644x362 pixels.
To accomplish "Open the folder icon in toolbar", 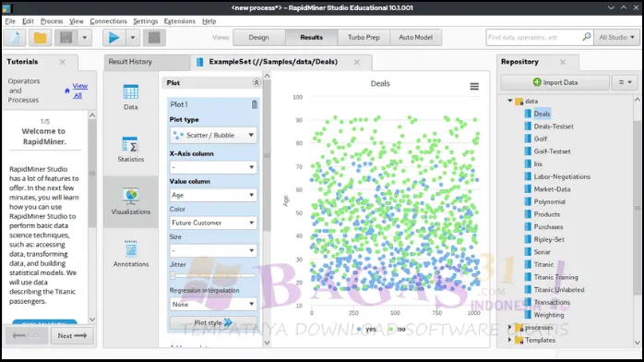I will (40, 37).
